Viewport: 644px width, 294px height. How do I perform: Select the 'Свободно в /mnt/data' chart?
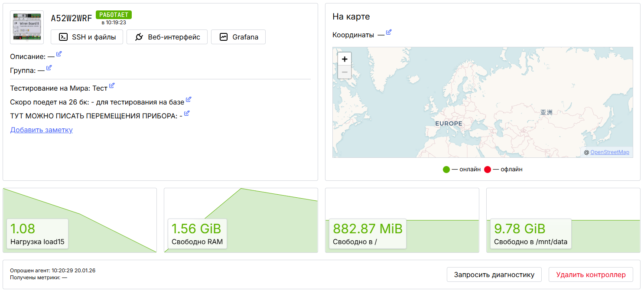pyautogui.click(x=563, y=220)
